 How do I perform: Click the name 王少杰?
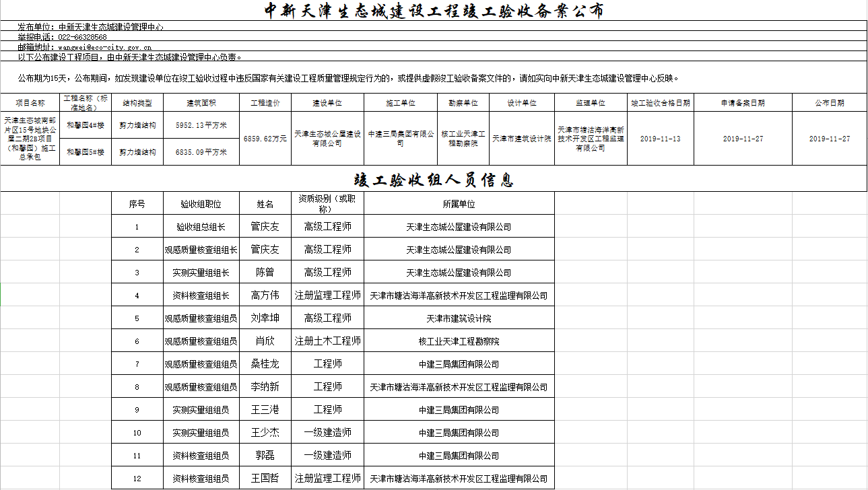tap(265, 433)
